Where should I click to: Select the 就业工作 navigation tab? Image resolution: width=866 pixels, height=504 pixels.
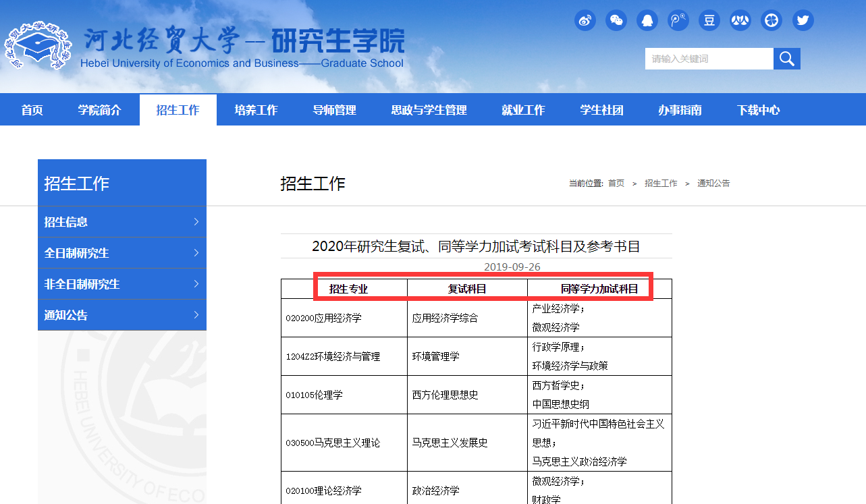tap(524, 109)
